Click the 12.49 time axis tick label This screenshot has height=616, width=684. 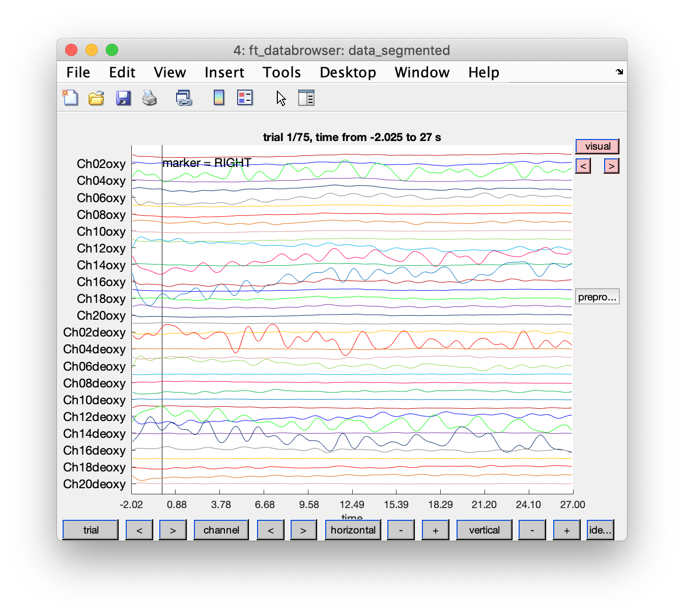tap(352, 505)
